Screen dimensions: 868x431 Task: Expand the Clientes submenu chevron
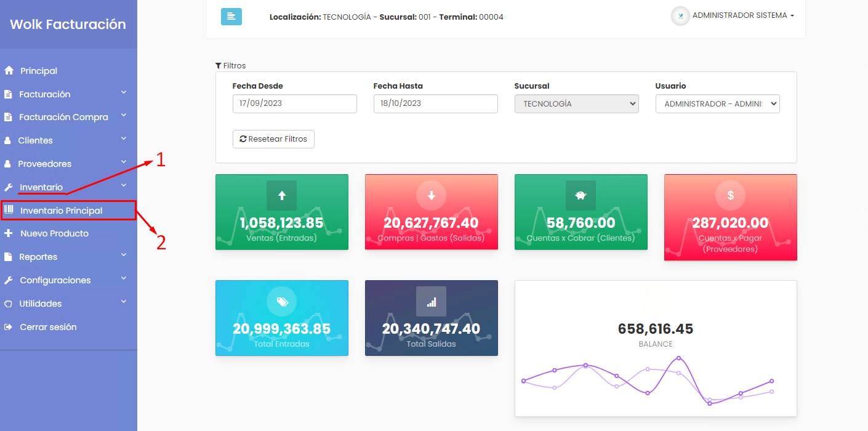click(124, 139)
